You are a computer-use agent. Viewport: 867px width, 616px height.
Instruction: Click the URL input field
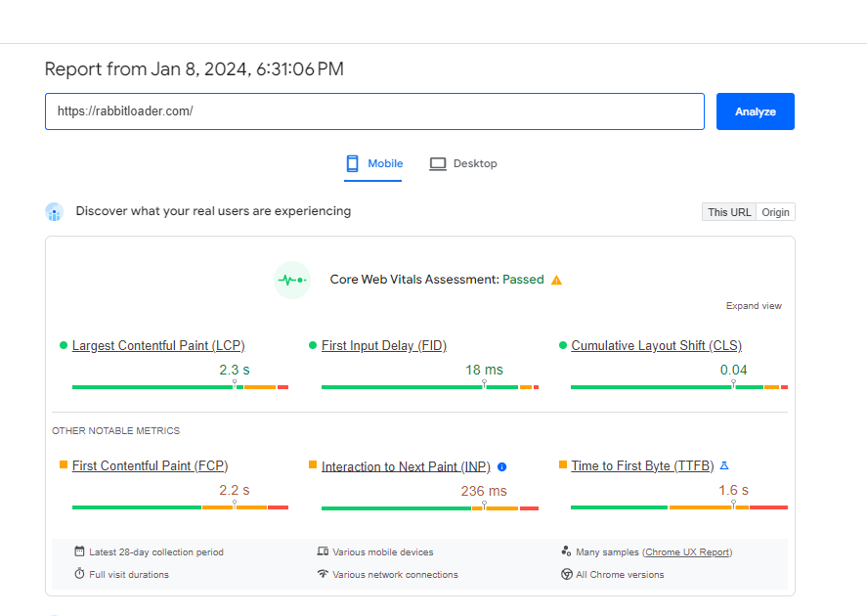coord(374,110)
